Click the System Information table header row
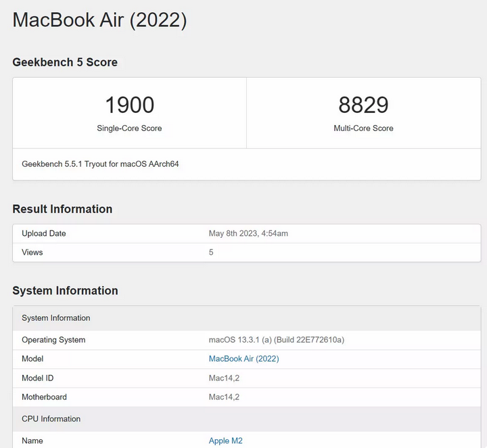Image resolution: width=487 pixels, height=448 pixels. click(247, 318)
